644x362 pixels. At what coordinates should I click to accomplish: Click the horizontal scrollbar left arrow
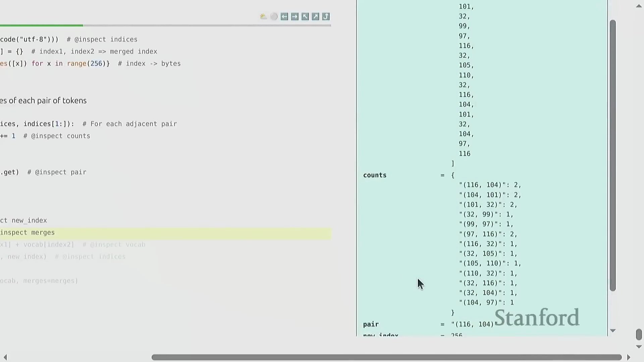tap(5, 357)
